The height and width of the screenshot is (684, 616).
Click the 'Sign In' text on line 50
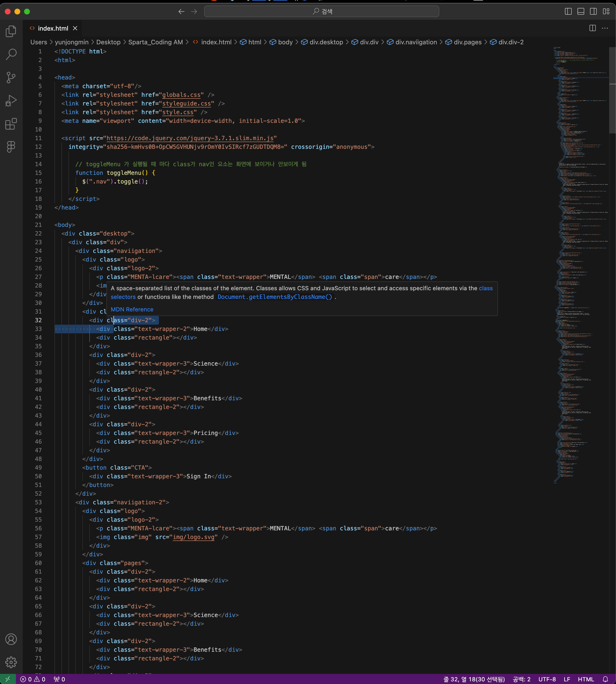pyautogui.click(x=199, y=476)
